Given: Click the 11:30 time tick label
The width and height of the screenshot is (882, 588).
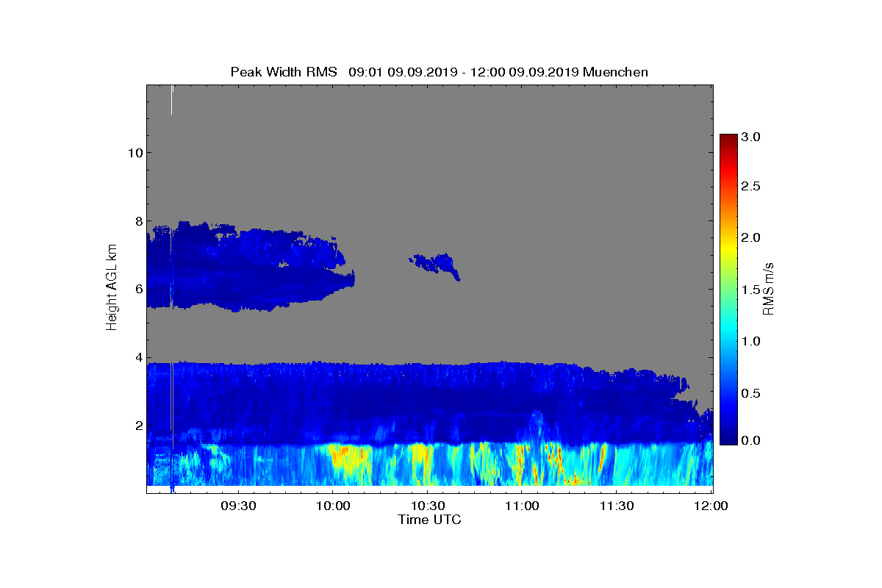Looking at the screenshot, I should tap(617, 506).
